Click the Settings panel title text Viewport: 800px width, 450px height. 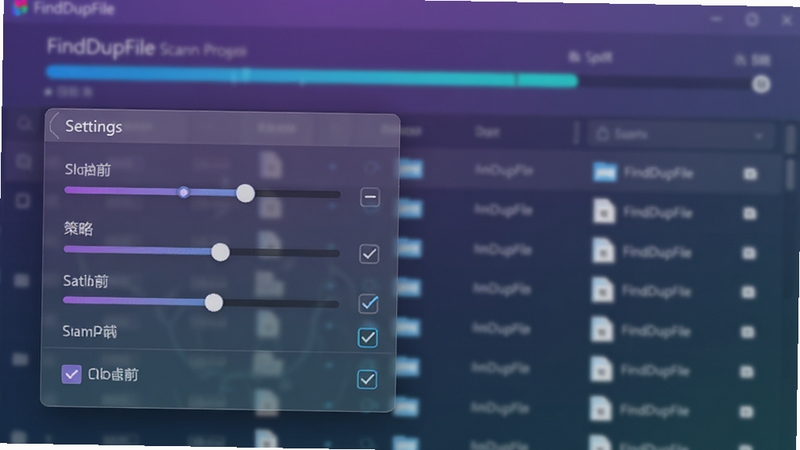(93, 126)
